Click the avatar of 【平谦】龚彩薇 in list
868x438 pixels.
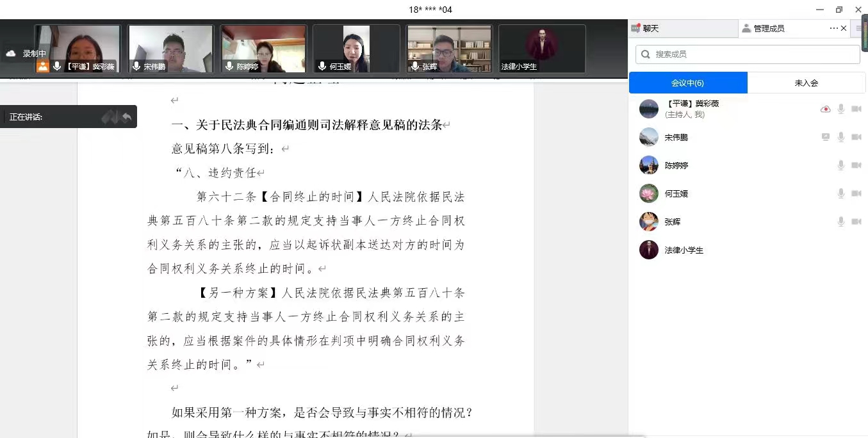649,109
